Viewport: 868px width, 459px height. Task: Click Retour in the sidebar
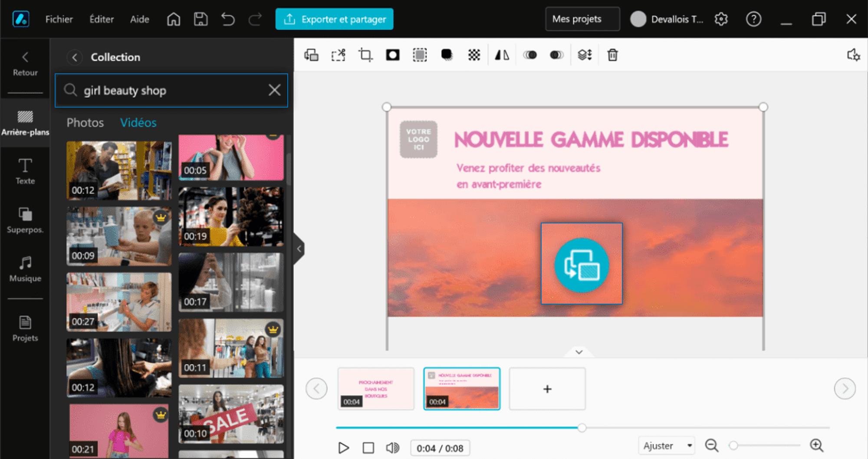point(25,64)
